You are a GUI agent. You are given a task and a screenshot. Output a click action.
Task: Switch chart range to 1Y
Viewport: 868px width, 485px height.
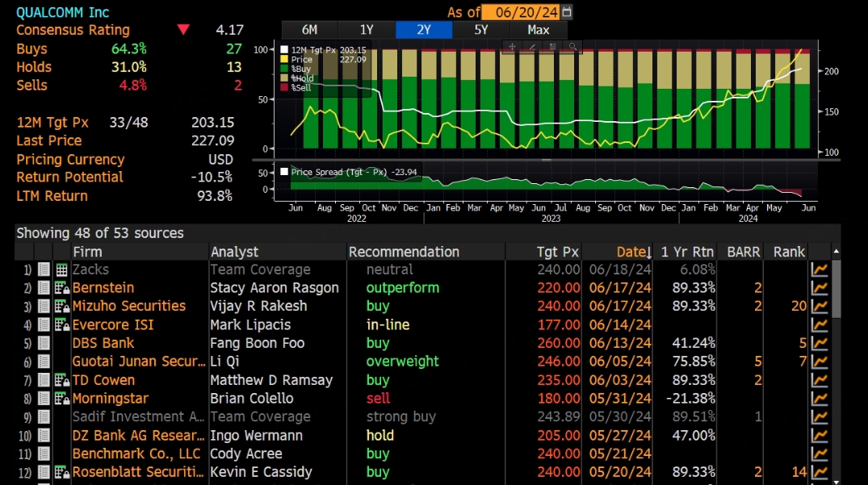[x=367, y=30]
